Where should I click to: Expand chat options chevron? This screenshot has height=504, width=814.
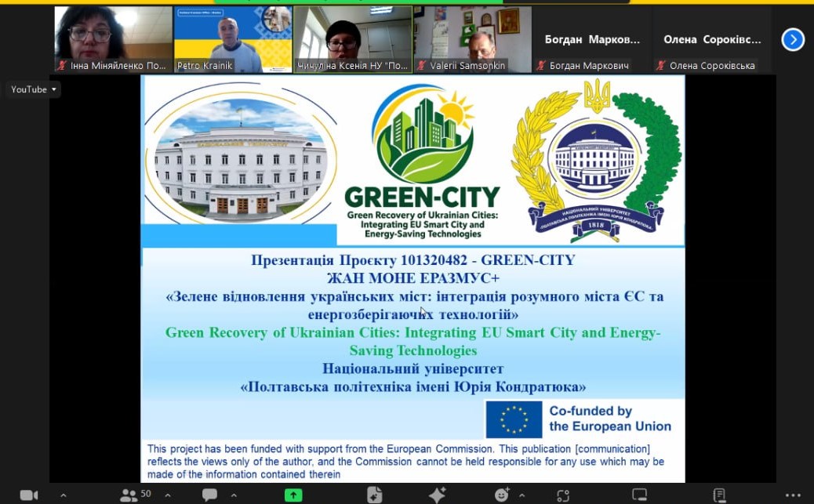[x=234, y=495]
